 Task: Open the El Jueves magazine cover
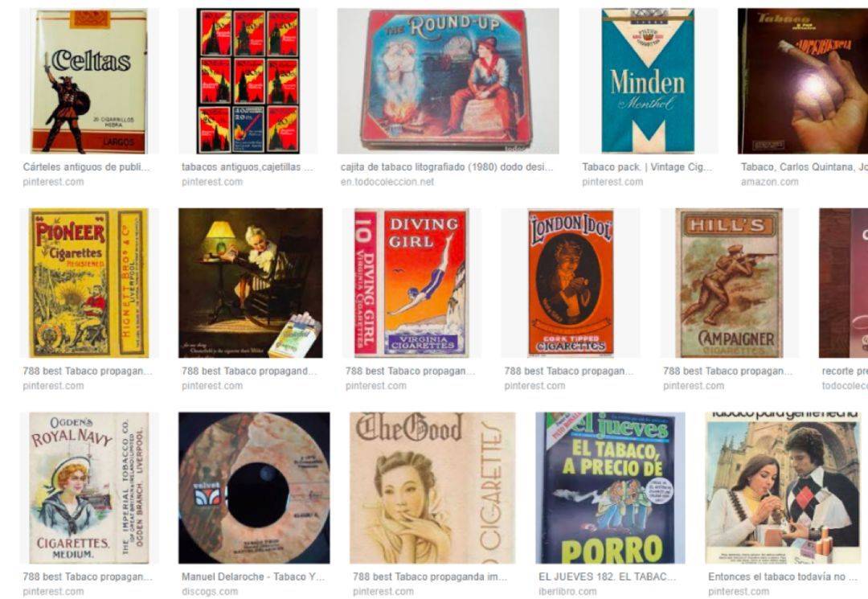click(x=610, y=488)
